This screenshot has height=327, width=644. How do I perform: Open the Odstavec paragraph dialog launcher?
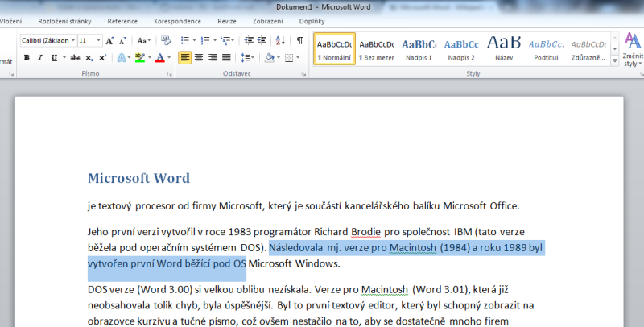[303, 74]
